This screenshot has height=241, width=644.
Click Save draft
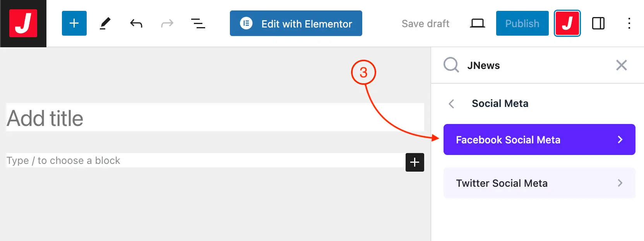click(425, 24)
